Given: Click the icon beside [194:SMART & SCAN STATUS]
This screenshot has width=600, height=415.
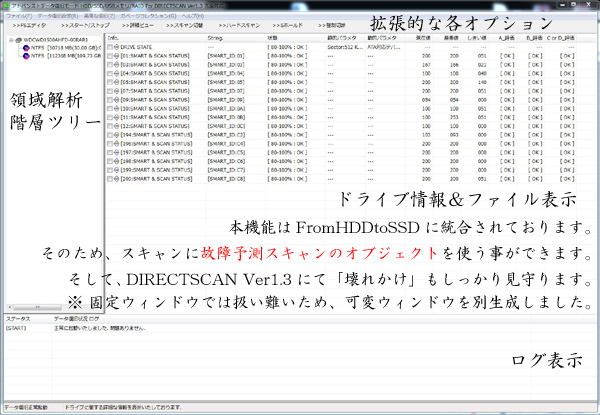Looking at the screenshot, I should [116, 135].
